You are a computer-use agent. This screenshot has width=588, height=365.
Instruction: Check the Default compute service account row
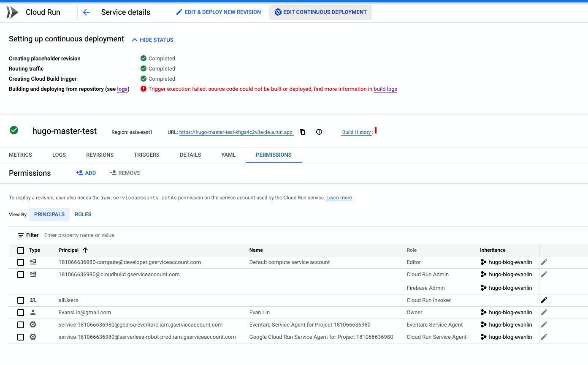click(x=21, y=262)
